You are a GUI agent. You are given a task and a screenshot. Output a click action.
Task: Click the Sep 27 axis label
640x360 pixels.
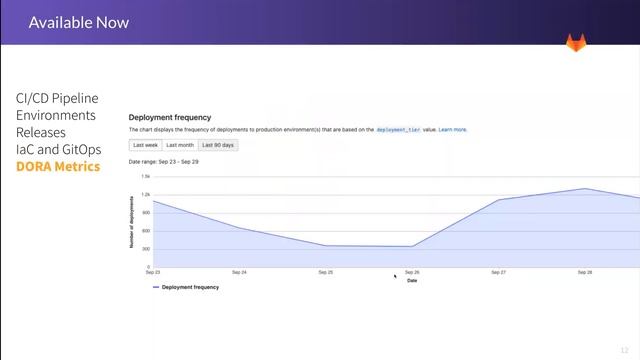[498, 272]
